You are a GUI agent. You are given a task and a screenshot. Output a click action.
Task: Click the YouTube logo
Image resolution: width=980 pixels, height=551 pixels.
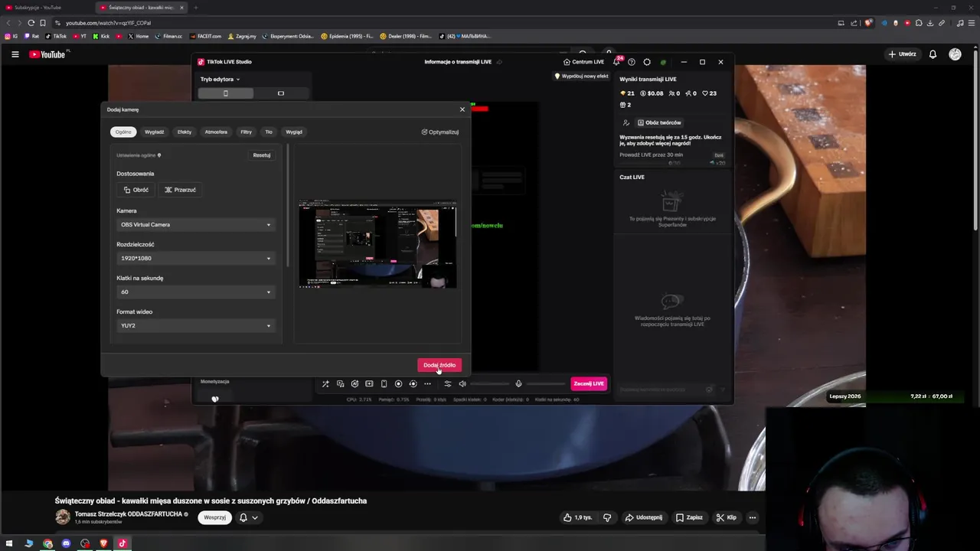tap(47, 54)
